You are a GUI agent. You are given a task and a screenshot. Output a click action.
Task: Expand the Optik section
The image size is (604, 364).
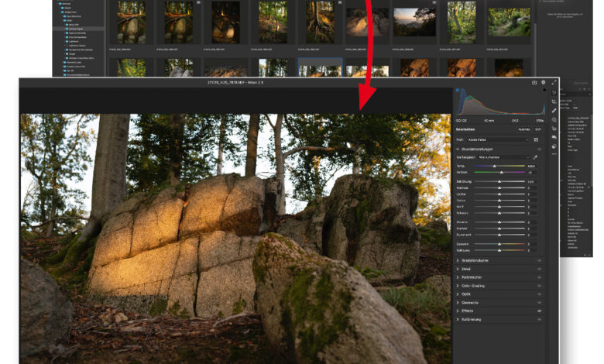coord(467,294)
